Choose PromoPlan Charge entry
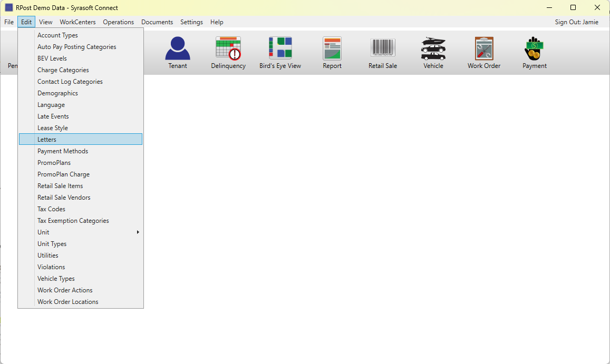The width and height of the screenshot is (610, 364). coord(81,174)
